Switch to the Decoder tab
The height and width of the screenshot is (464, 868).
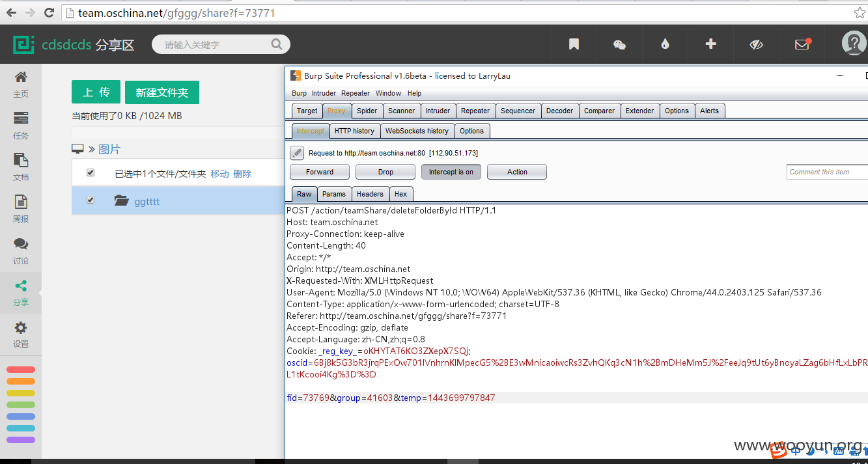(x=560, y=111)
